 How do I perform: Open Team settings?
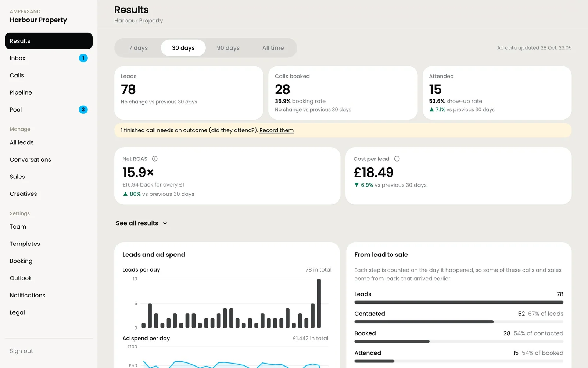click(x=49, y=227)
